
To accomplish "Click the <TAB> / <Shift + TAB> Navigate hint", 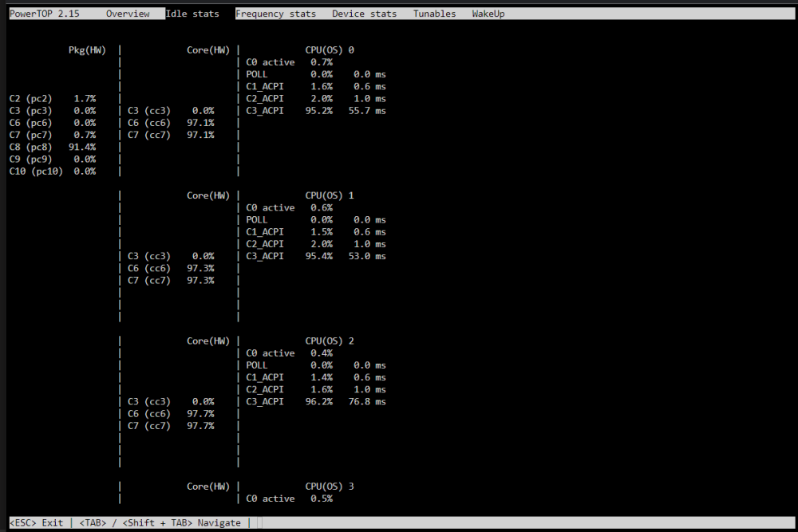I will coord(160,523).
